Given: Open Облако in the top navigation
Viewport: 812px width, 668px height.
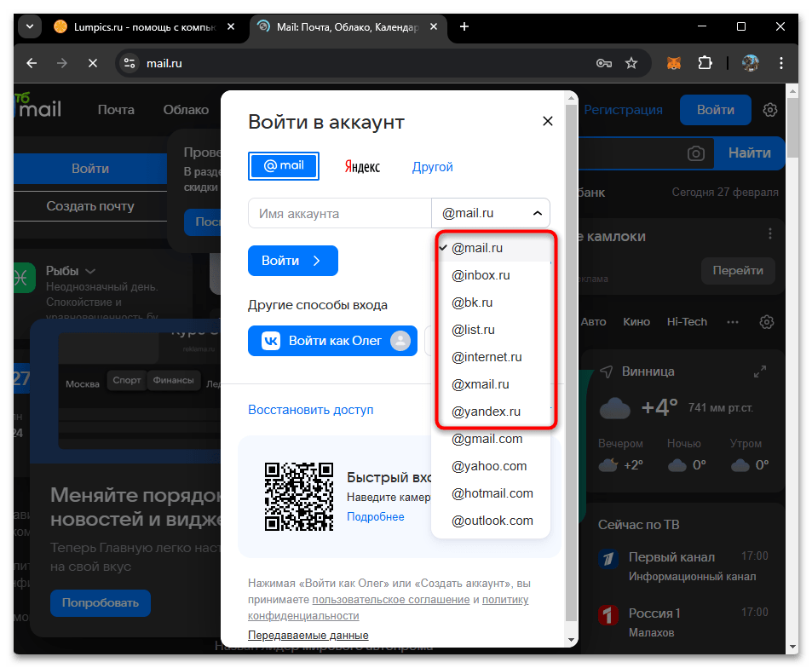Looking at the screenshot, I should [186, 110].
